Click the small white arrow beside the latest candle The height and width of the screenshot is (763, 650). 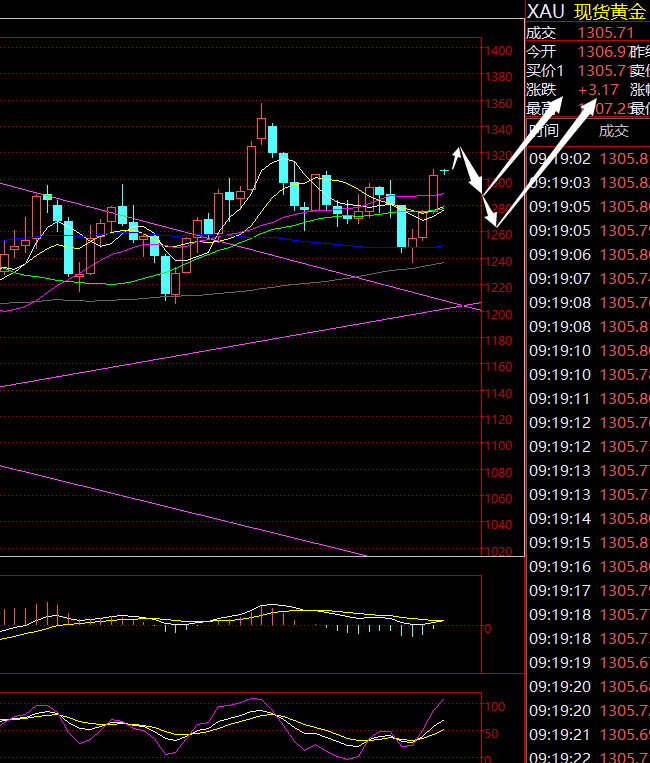[458, 154]
